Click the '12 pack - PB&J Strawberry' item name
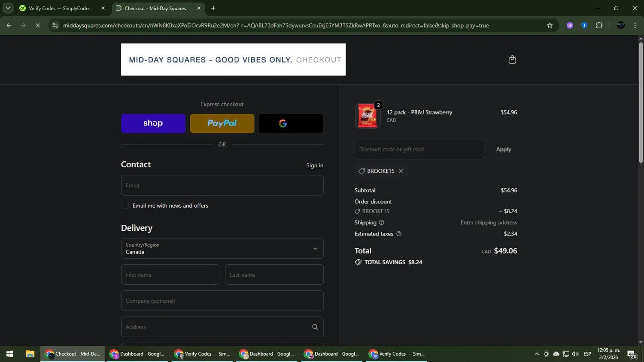Image resolution: width=644 pixels, height=362 pixels. tap(419, 112)
